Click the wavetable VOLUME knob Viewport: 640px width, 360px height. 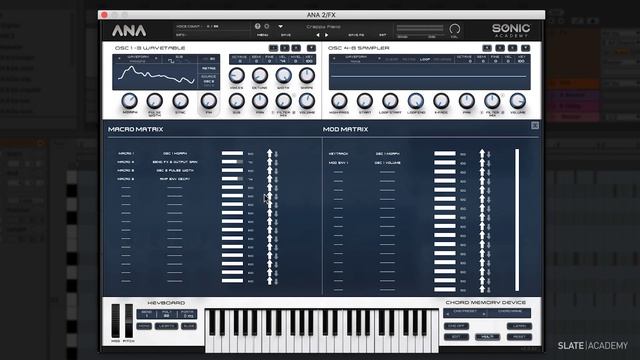307,100
